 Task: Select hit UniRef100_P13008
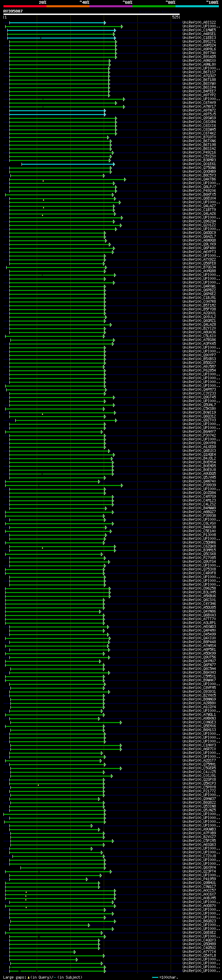click(x=199, y=535)
